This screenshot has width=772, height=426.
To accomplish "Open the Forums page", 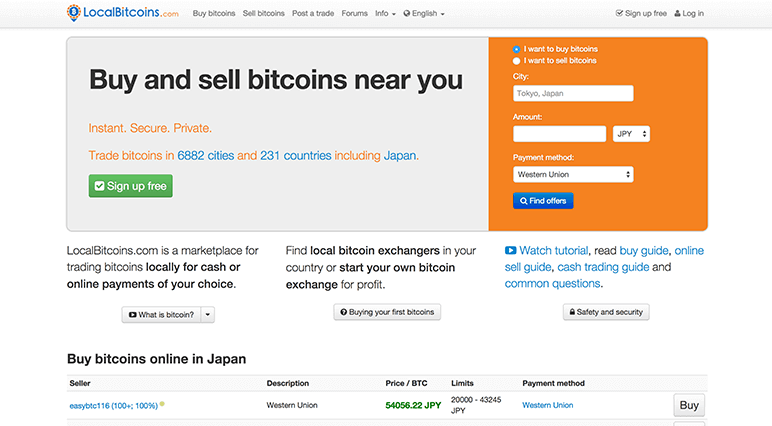I will coord(354,13).
